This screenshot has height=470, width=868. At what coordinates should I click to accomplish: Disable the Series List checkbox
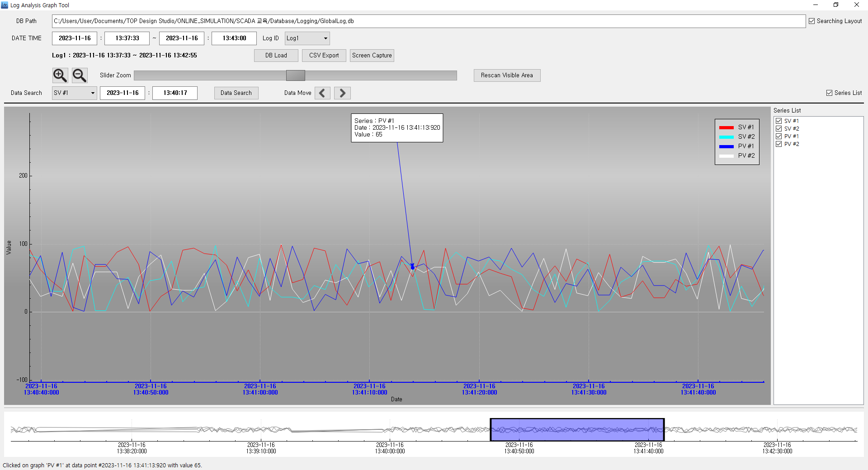(x=829, y=93)
